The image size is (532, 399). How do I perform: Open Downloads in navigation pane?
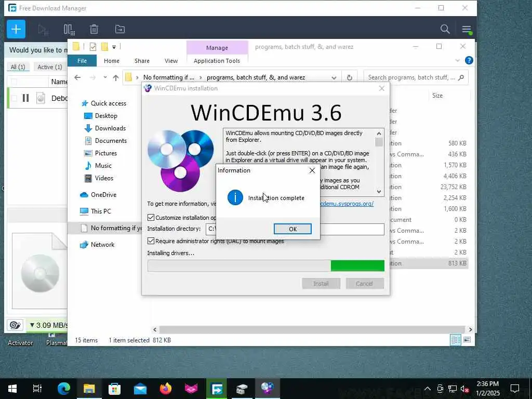(x=110, y=128)
